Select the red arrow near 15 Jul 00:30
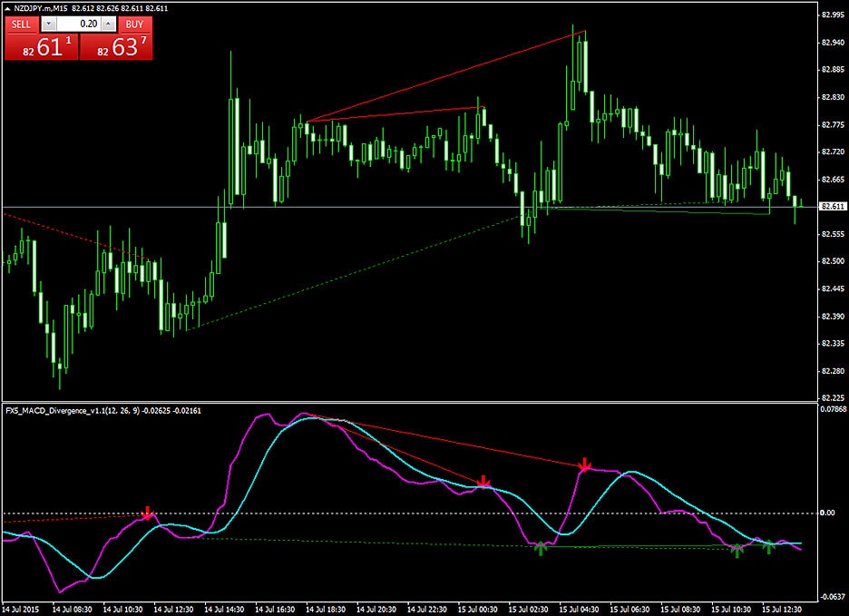The width and height of the screenshot is (849, 616). [483, 482]
